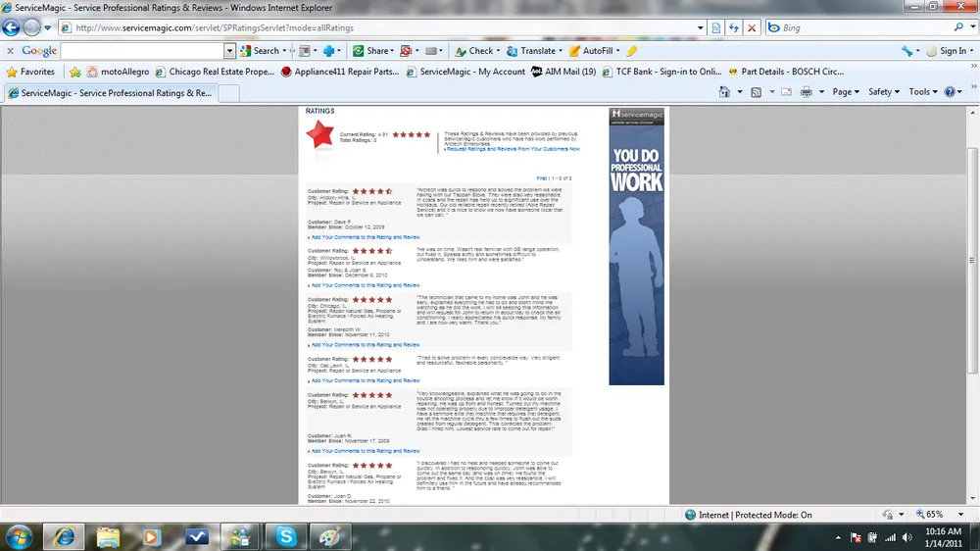980x551 pixels.
Task: Click the Stop loading icon
Action: pos(752,28)
